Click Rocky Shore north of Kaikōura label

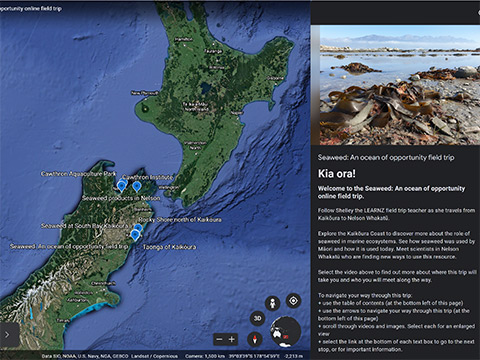(180, 220)
